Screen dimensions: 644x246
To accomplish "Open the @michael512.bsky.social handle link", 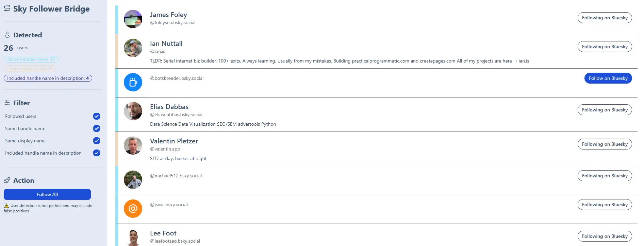I will (x=176, y=176).
